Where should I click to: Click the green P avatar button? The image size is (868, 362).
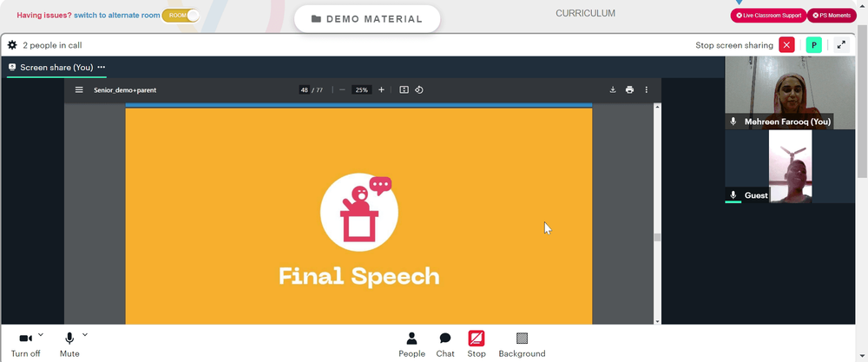(x=814, y=45)
